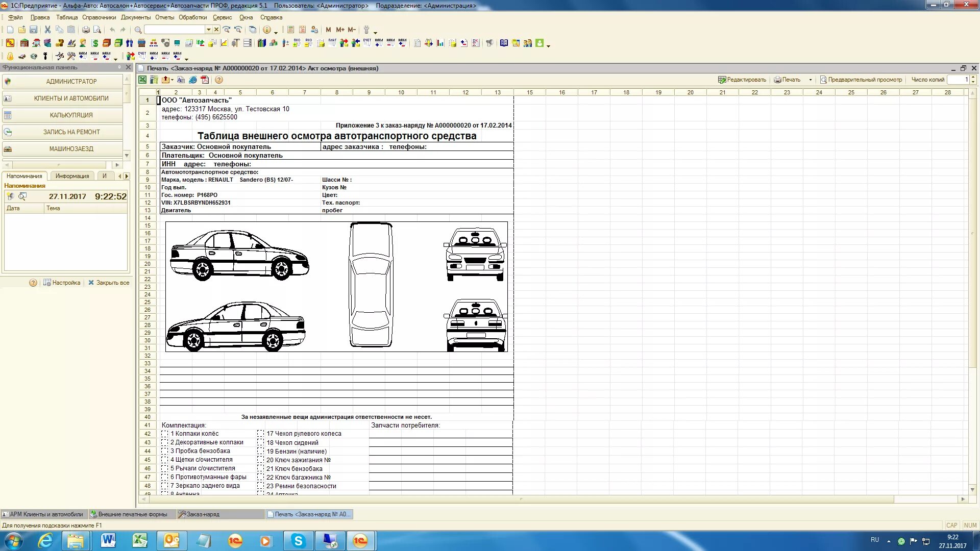Click the blue open book icon
This screenshot has width=980, height=551.
click(504, 43)
